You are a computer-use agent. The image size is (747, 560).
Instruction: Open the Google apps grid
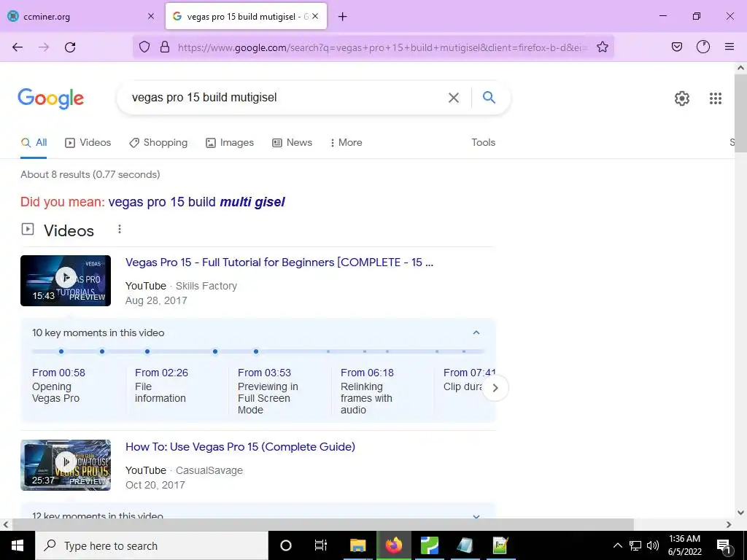715,98
